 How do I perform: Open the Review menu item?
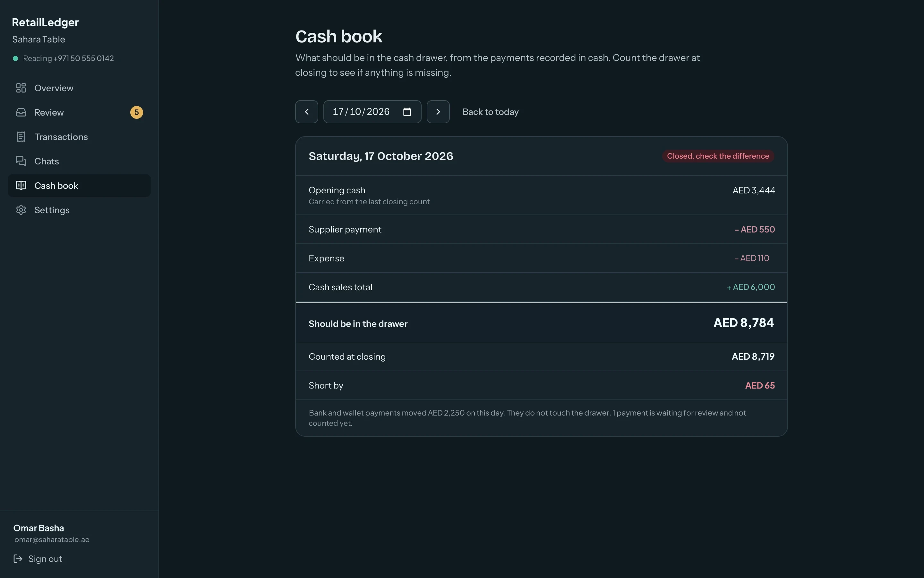79,112
